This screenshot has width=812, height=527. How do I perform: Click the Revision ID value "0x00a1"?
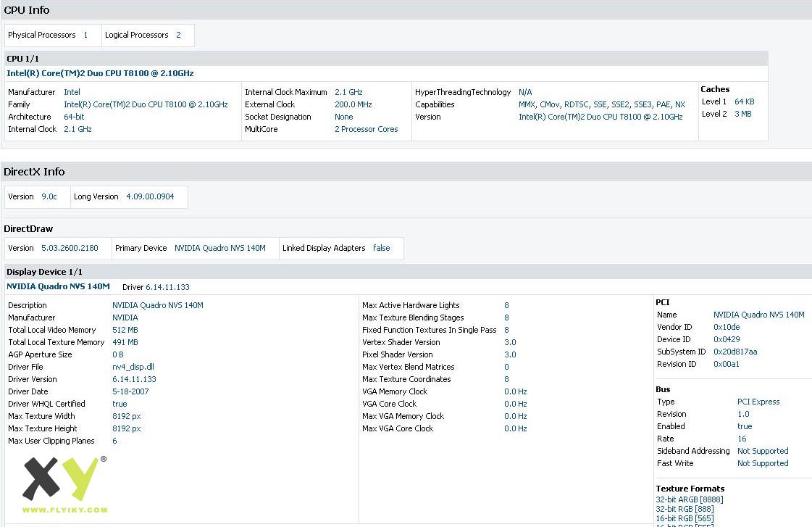[x=727, y=365]
